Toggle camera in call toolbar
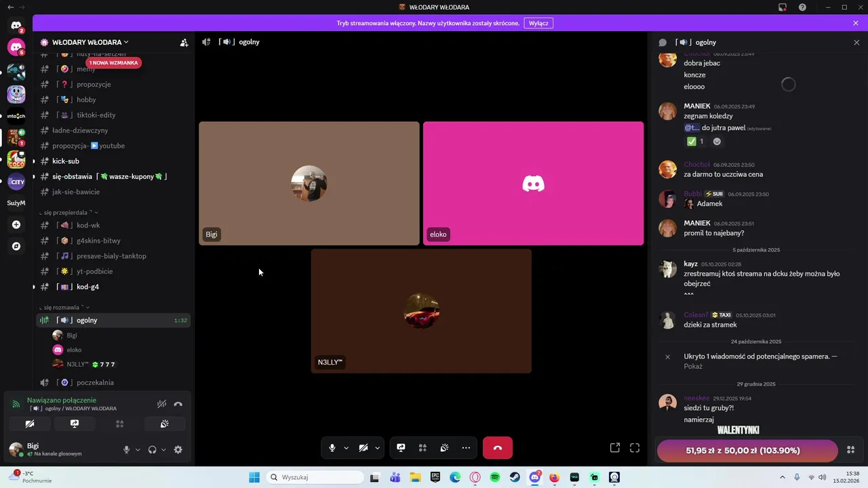 (363, 448)
